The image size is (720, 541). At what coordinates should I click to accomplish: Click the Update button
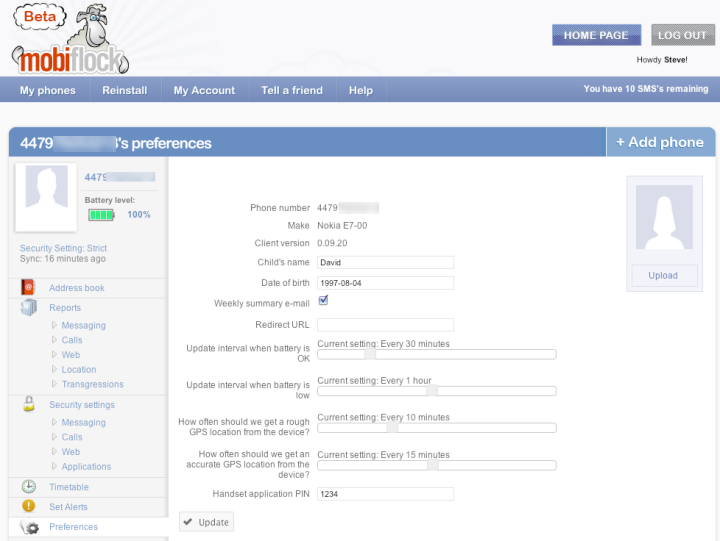tap(207, 522)
